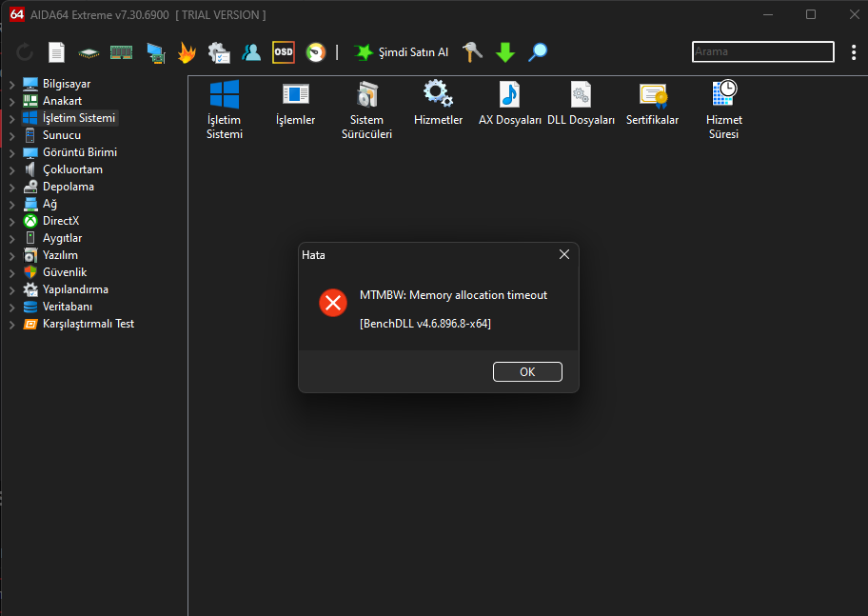Select Depolama in the sidebar tree

[69, 187]
